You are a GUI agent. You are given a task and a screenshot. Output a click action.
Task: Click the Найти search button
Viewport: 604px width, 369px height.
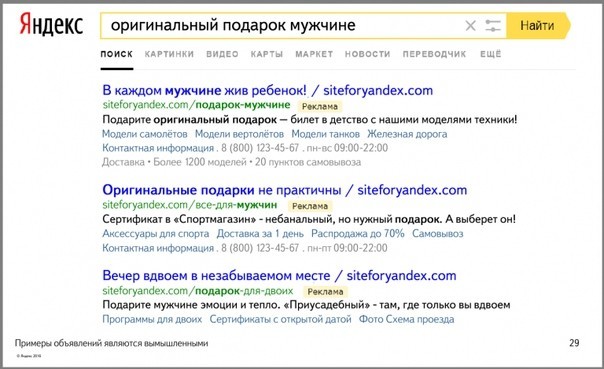pos(538,26)
